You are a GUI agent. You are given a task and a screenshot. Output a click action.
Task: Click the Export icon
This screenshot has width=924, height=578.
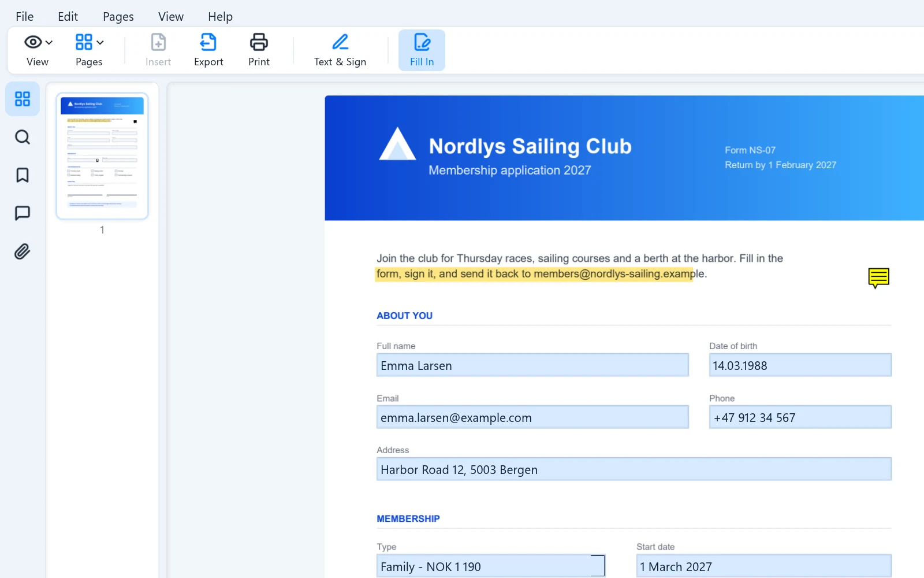208,50
